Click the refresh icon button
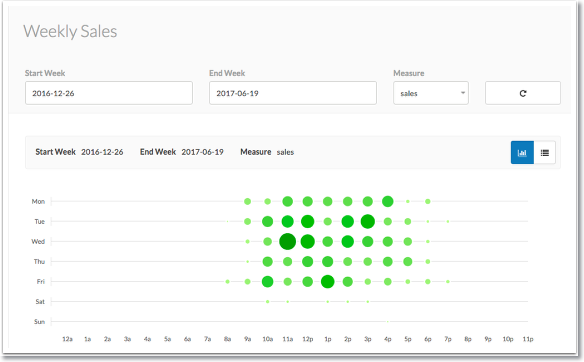This screenshot has width=584, height=362. pyautogui.click(x=523, y=93)
